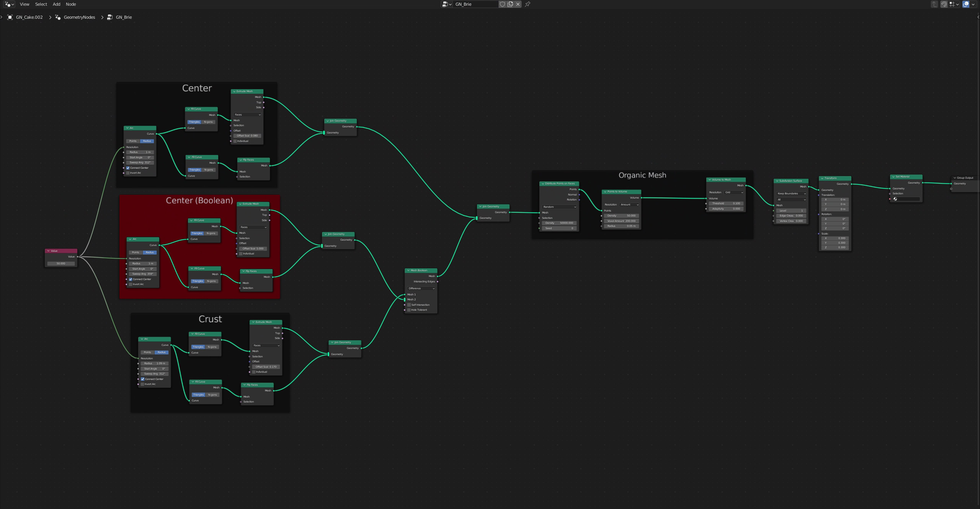Open the Random distribution method dropdown
Image resolution: width=980 pixels, height=509 pixels.
pos(559,207)
